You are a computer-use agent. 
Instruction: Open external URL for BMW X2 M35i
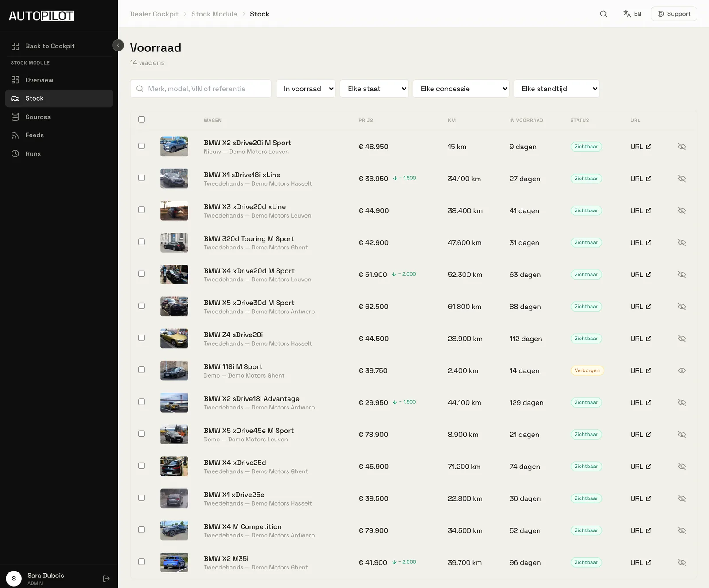641,562
